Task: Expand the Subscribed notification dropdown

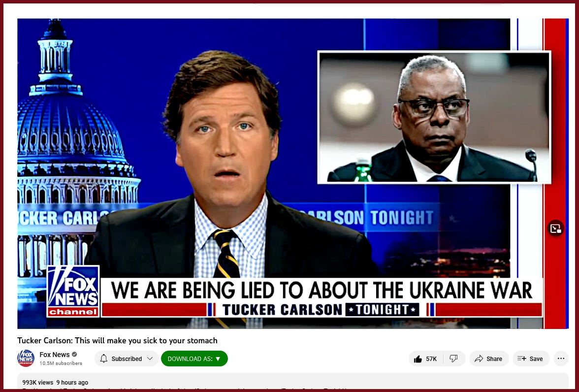Action: pyautogui.click(x=127, y=359)
